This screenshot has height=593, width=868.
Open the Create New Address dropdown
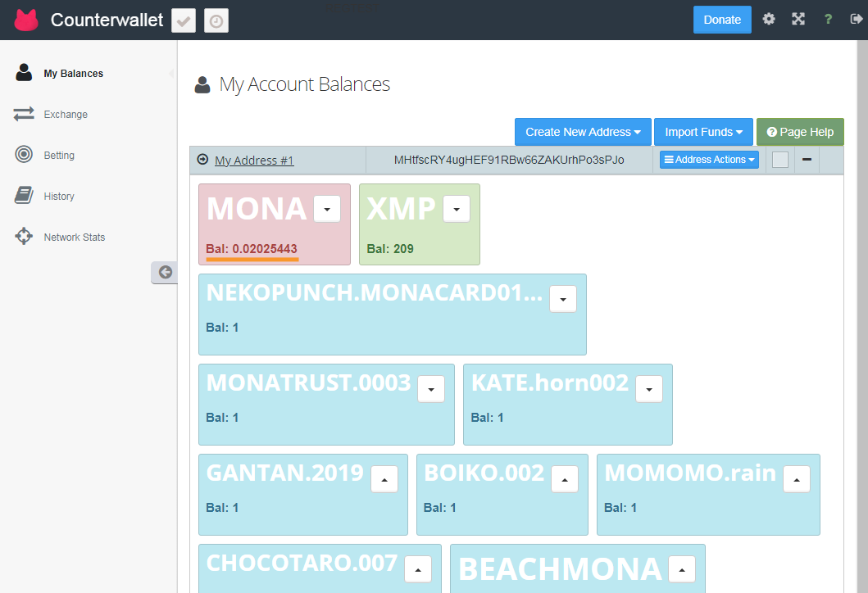pyautogui.click(x=583, y=132)
